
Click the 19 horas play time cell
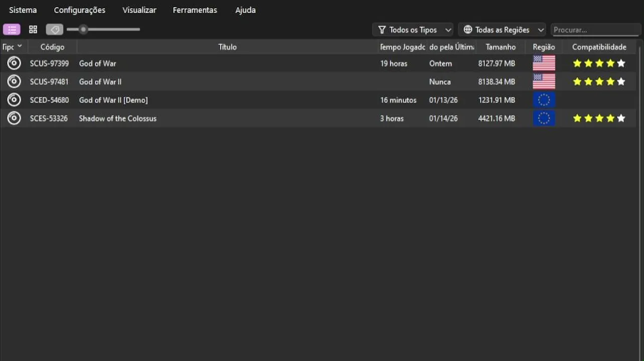(394, 63)
